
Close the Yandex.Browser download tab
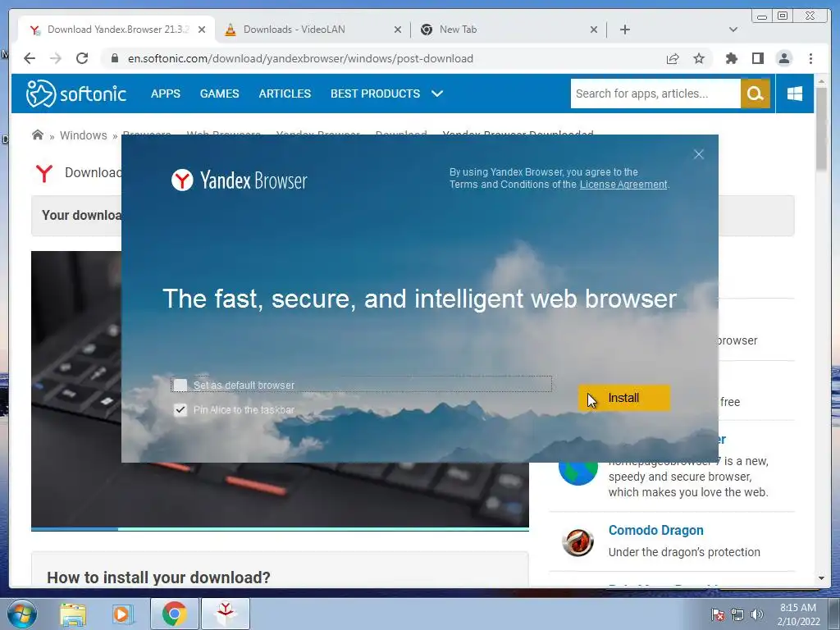pyautogui.click(x=202, y=30)
